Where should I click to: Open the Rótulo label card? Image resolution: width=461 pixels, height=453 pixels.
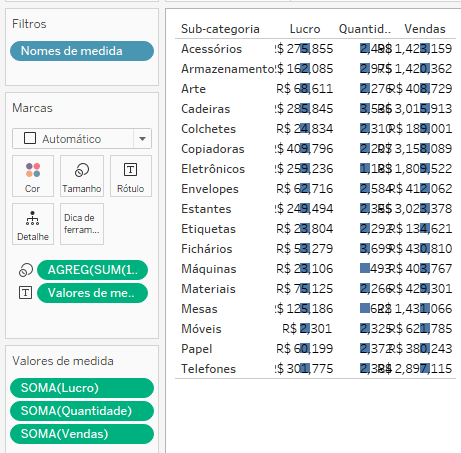(x=131, y=176)
